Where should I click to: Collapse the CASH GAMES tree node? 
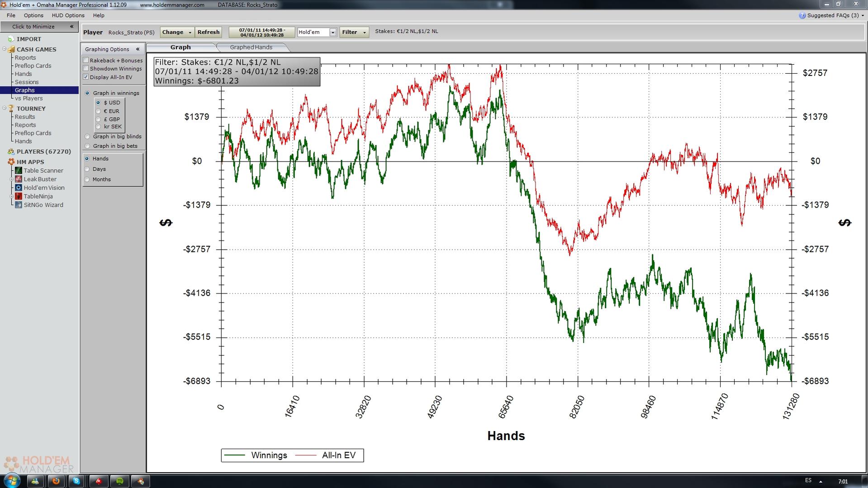coord(5,49)
